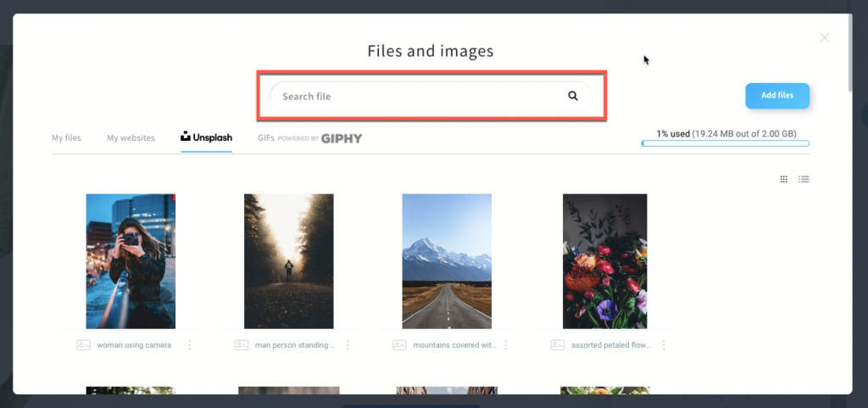Select the assorted flowers photo

click(x=604, y=261)
